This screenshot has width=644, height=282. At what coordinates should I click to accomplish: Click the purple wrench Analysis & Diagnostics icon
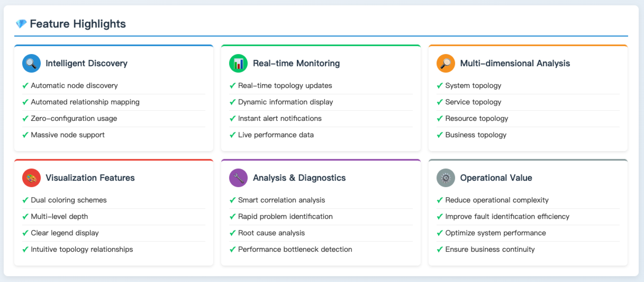click(x=239, y=178)
